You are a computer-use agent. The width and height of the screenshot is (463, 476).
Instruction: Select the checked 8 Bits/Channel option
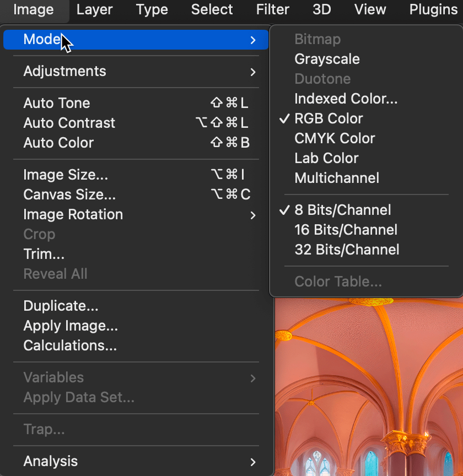[x=342, y=210]
